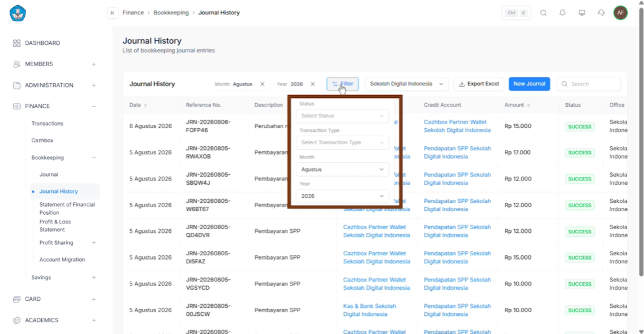Image resolution: width=644 pixels, height=334 pixels.
Task: Remove the Year 2026 filter chip
Action: 313,84
